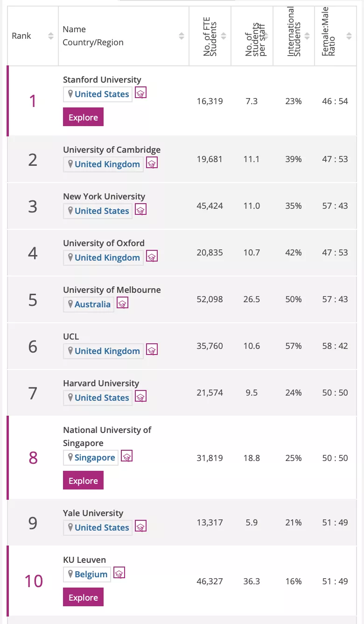Open Australia country link for Melbourne
The height and width of the screenshot is (624, 364).
click(x=92, y=305)
